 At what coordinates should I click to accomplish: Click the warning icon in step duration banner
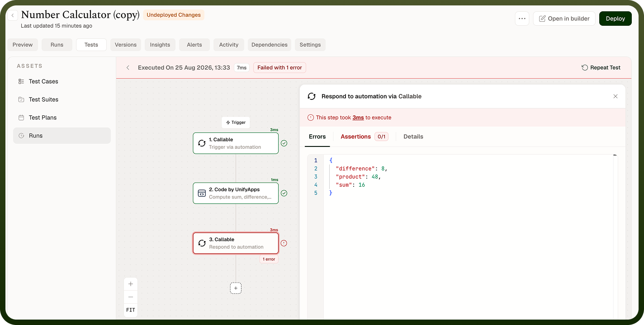click(x=311, y=118)
